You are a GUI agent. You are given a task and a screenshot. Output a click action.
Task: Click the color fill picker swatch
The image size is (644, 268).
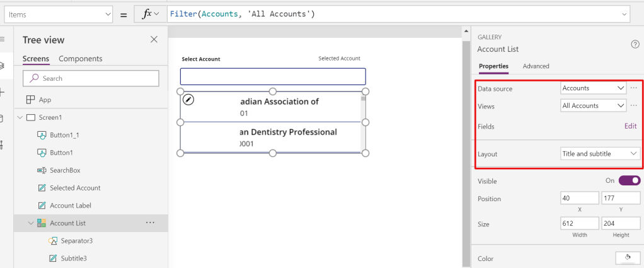[627, 258]
